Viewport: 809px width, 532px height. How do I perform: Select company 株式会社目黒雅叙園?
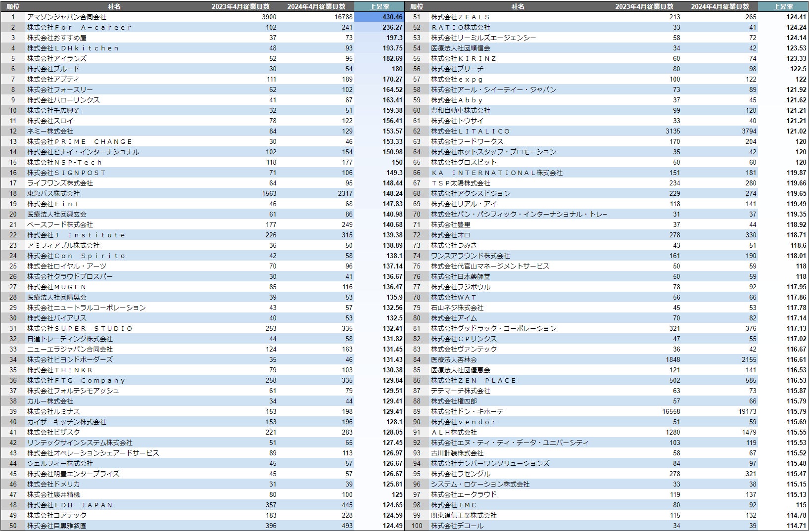57,526
